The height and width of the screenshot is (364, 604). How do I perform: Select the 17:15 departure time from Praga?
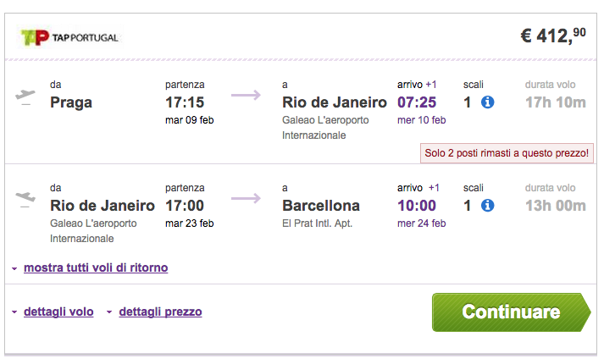[x=185, y=102]
